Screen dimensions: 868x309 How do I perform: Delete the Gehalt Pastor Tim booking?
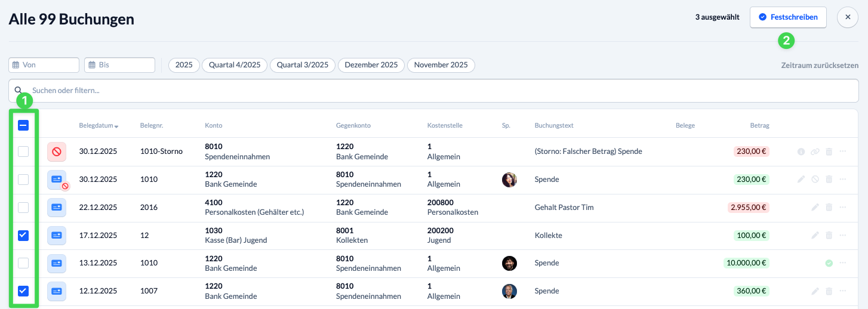coord(829,208)
